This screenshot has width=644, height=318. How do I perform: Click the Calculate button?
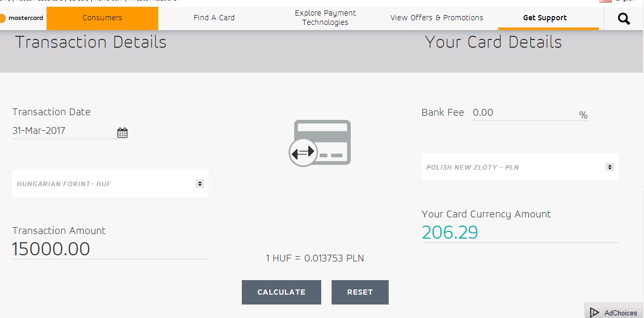[x=281, y=292]
